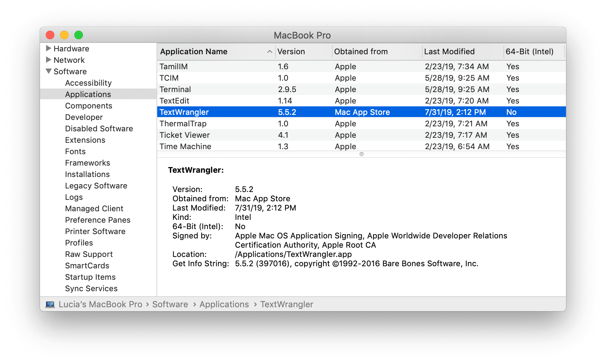The width and height of the screenshot is (606, 364).
Task: Open the Startup Items section
Action: coord(90,277)
